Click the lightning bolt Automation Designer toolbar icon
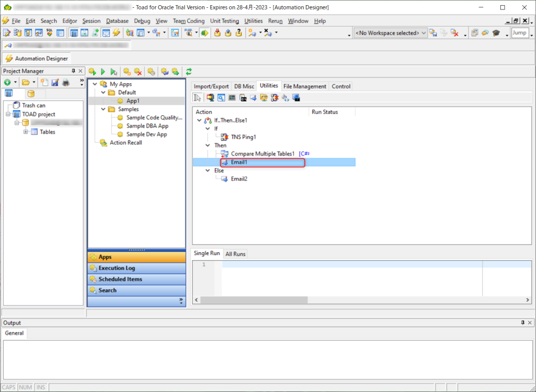 117,33
